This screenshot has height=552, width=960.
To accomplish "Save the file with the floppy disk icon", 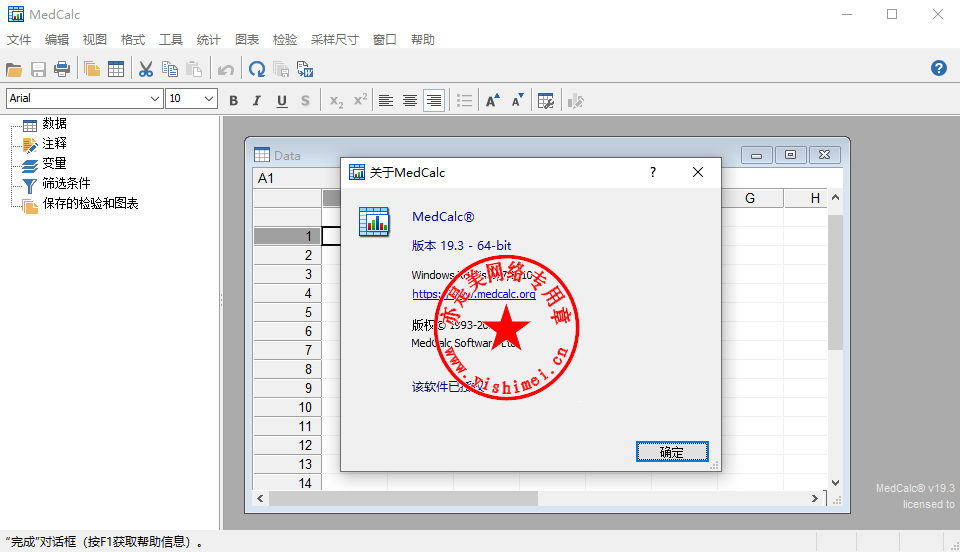I will click(x=38, y=69).
